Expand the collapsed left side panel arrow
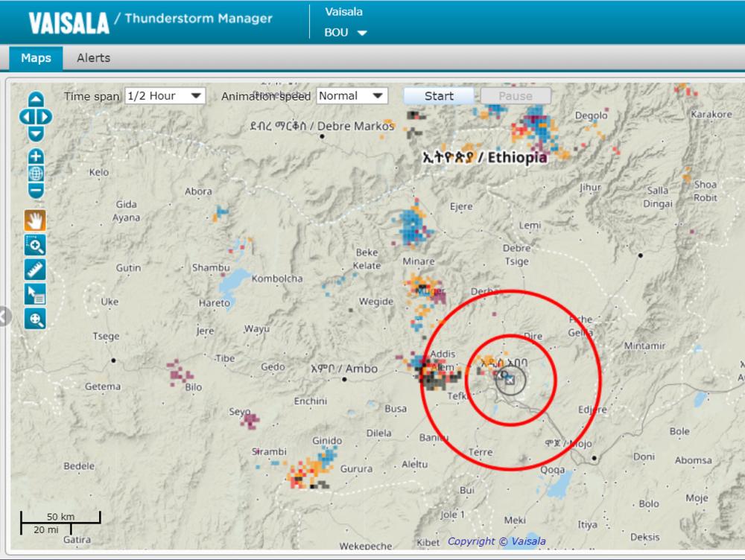This screenshot has width=745, height=560. (4, 316)
